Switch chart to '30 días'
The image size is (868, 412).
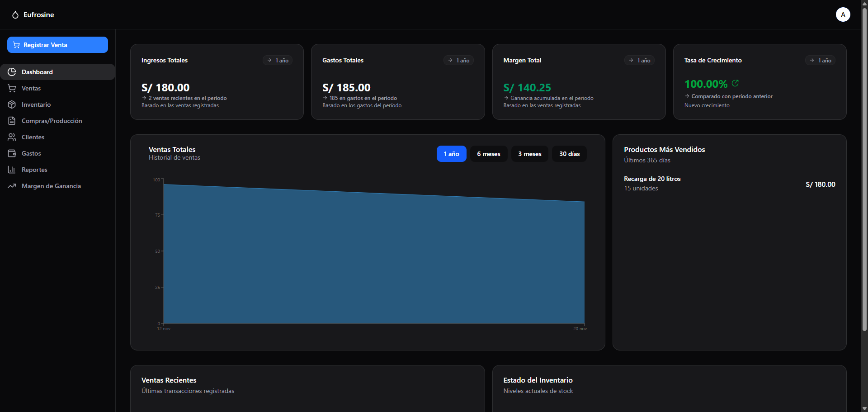pyautogui.click(x=570, y=154)
